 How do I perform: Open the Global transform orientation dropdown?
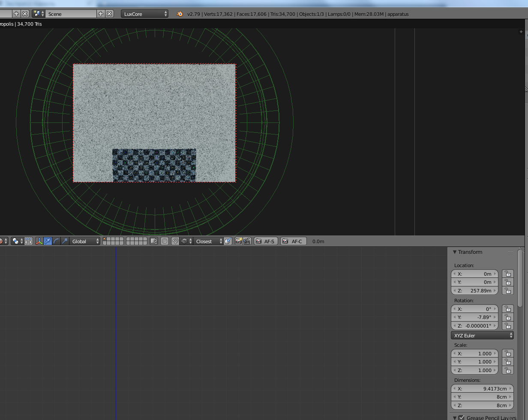pos(85,241)
